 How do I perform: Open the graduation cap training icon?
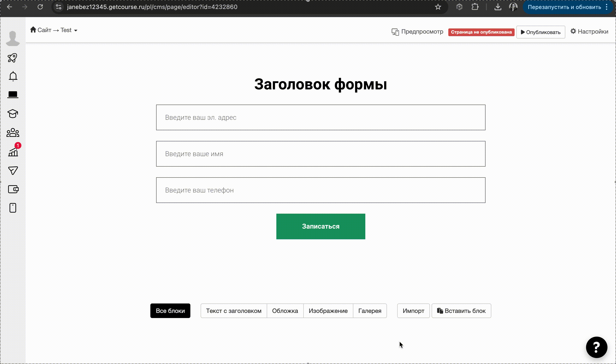13,114
